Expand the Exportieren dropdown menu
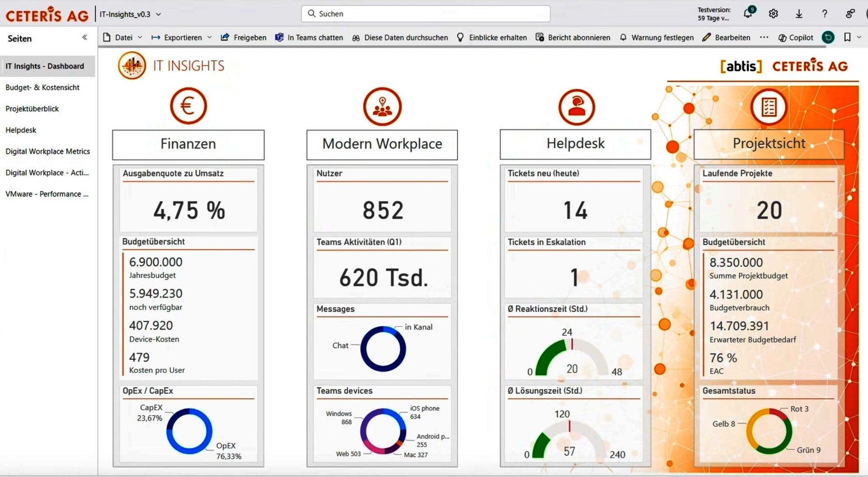868x477 pixels. (209, 38)
